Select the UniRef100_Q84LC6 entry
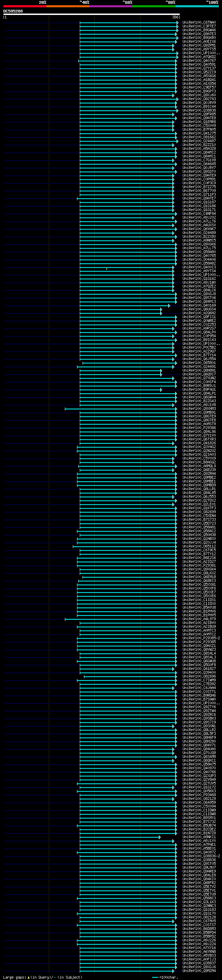 coord(199,290)
